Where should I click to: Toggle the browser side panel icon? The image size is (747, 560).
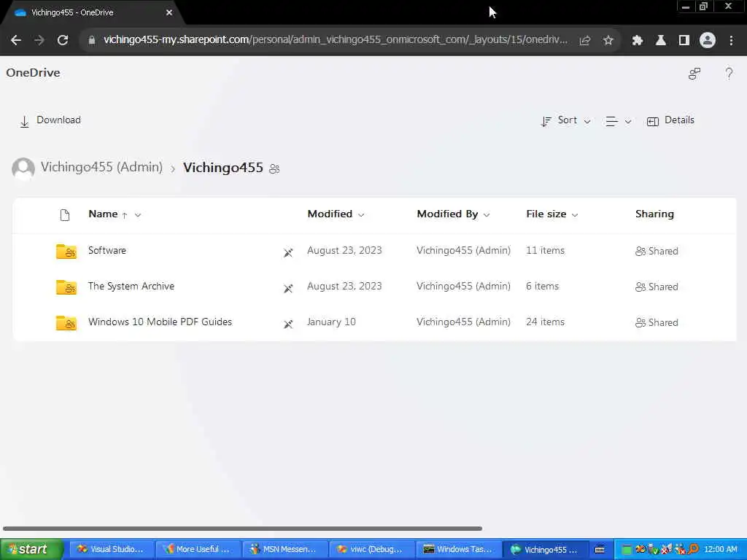click(684, 41)
